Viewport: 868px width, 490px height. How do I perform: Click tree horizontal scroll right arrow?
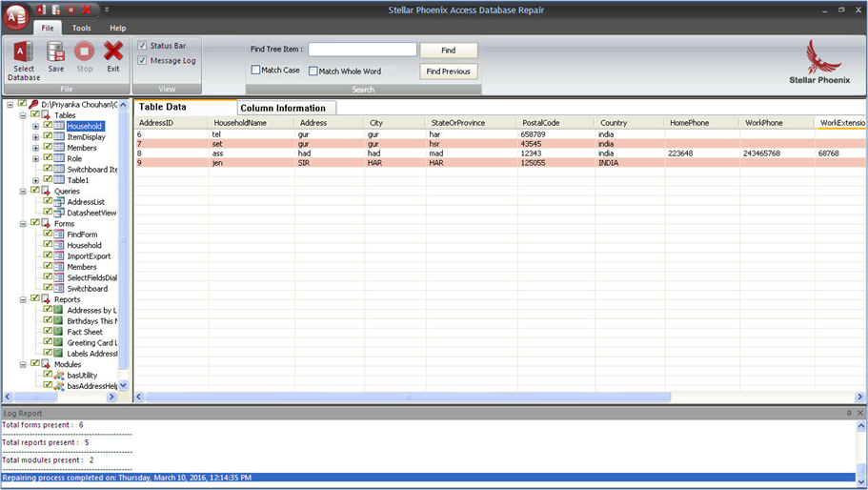(x=111, y=397)
